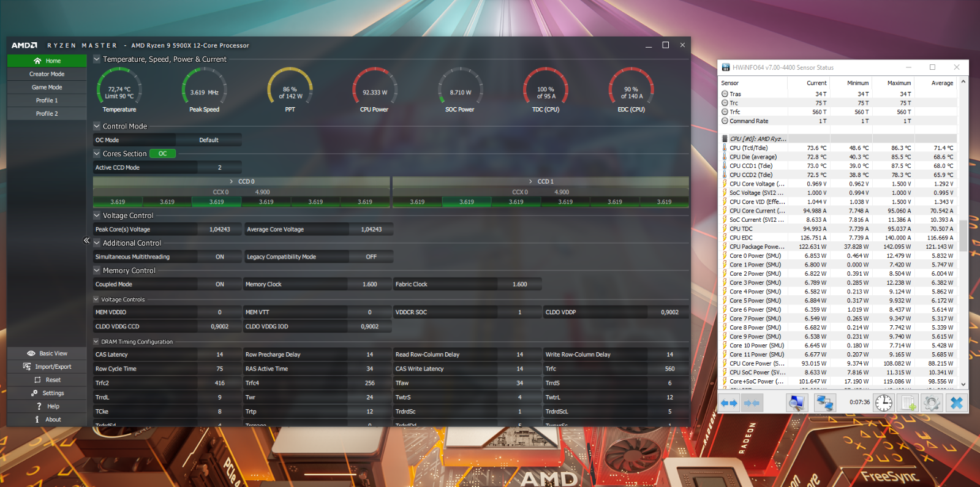Click CPU Core Voltage lightning icon
980x487 pixels.
[x=725, y=184]
